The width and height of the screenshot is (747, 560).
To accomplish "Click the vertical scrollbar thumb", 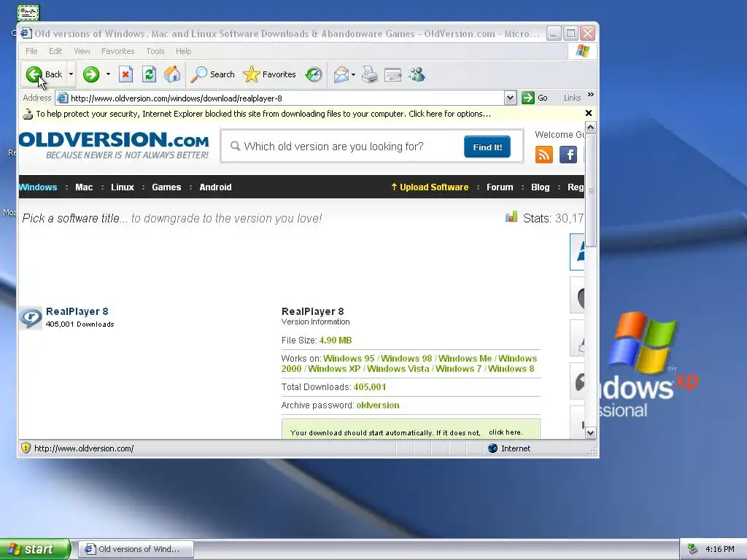I will click(x=591, y=190).
